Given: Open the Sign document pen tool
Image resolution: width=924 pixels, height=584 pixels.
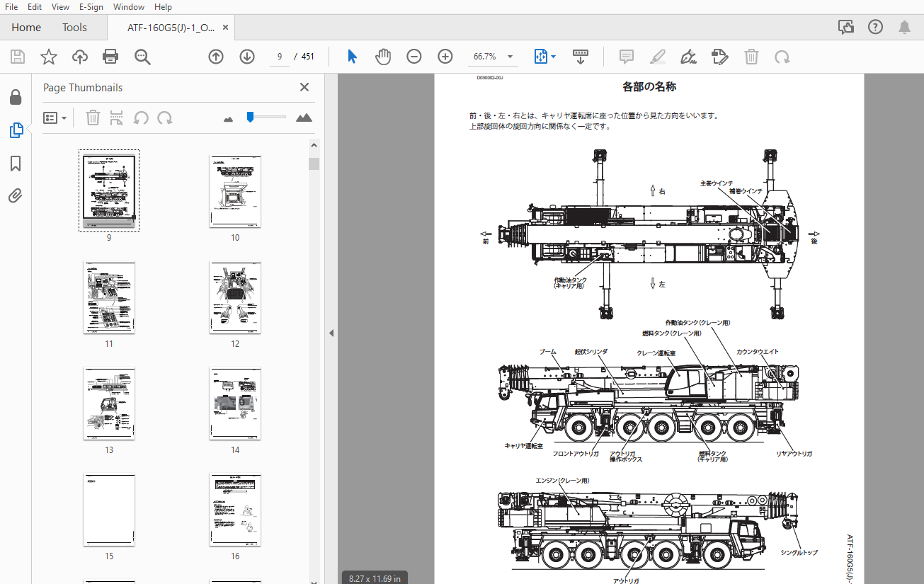Looking at the screenshot, I should coord(688,57).
